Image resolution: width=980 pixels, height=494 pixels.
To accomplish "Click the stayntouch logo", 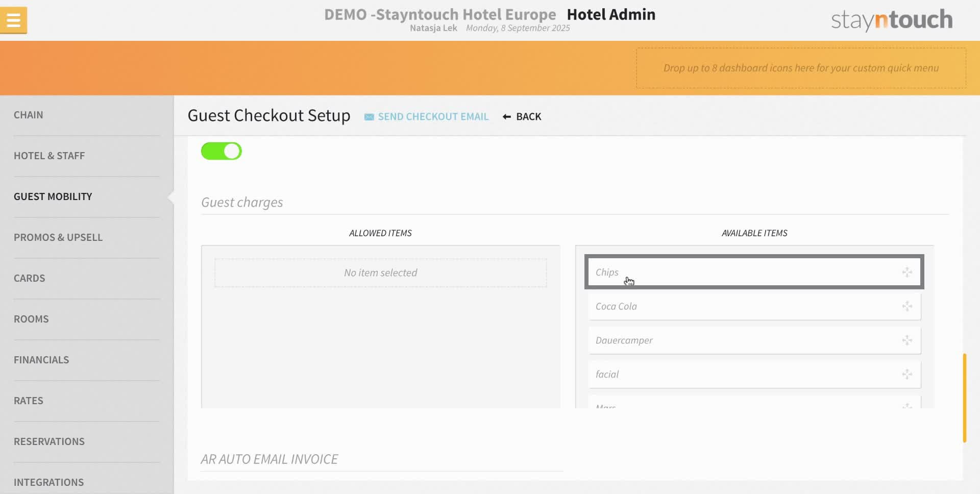I will [x=891, y=20].
